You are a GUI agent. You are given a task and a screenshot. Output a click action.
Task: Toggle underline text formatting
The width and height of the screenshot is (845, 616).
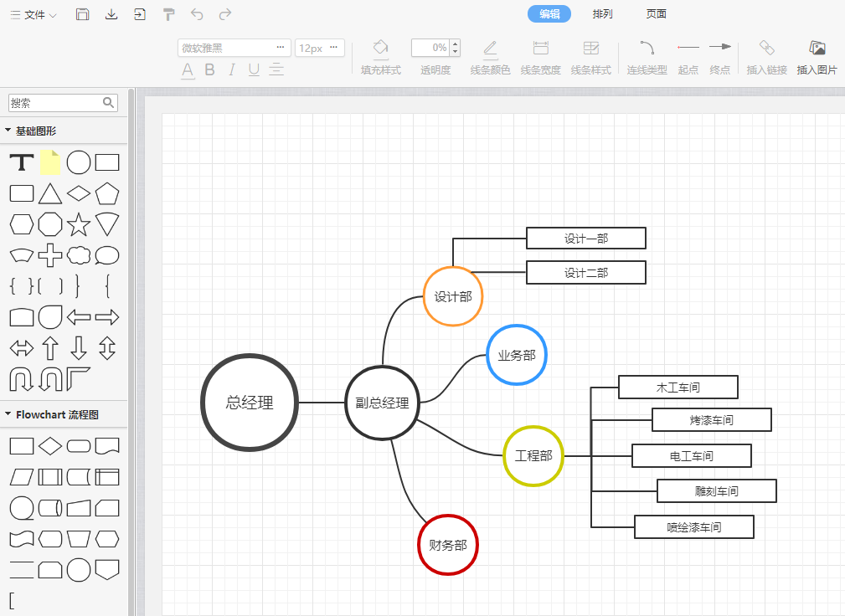coord(254,69)
